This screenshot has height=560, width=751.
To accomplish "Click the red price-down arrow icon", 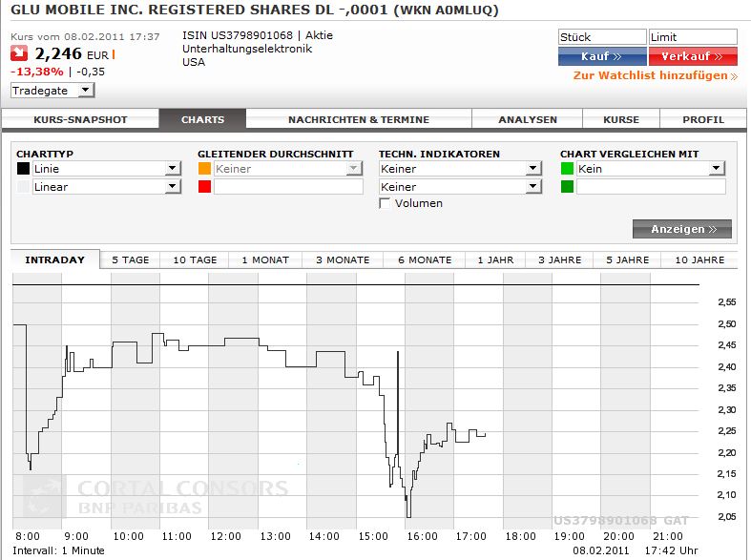I will (19, 53).
